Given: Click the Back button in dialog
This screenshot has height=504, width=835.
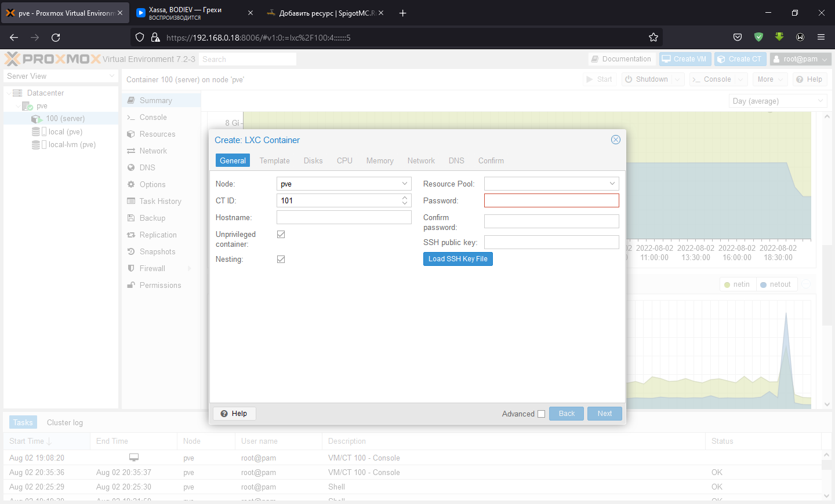Looking at the screenshot, I should [567, 414].
